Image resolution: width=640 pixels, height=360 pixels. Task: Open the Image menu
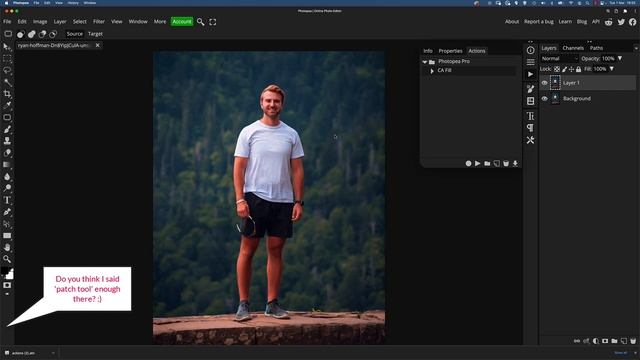coord(40,22)
